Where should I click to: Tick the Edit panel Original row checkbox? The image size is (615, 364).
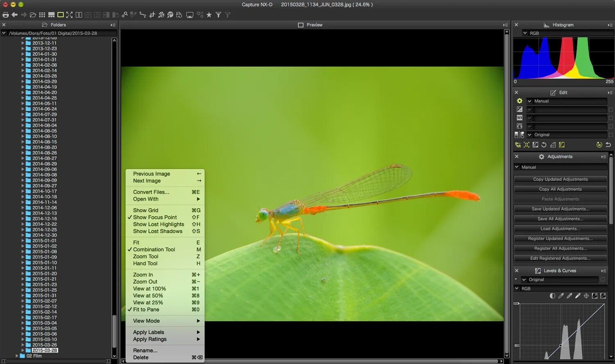point(611,135)
